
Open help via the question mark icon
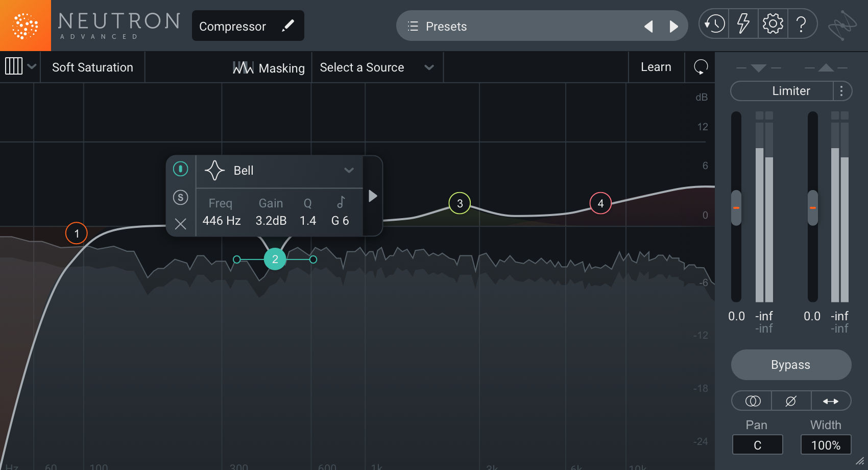coord(802,24)
